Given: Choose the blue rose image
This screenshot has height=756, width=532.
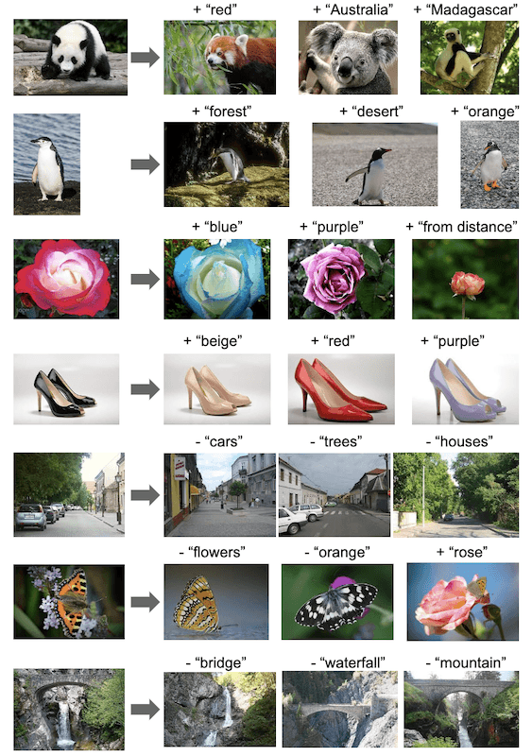Looking at the screenshot, I should pyautogui.click(x=217, y=279).
